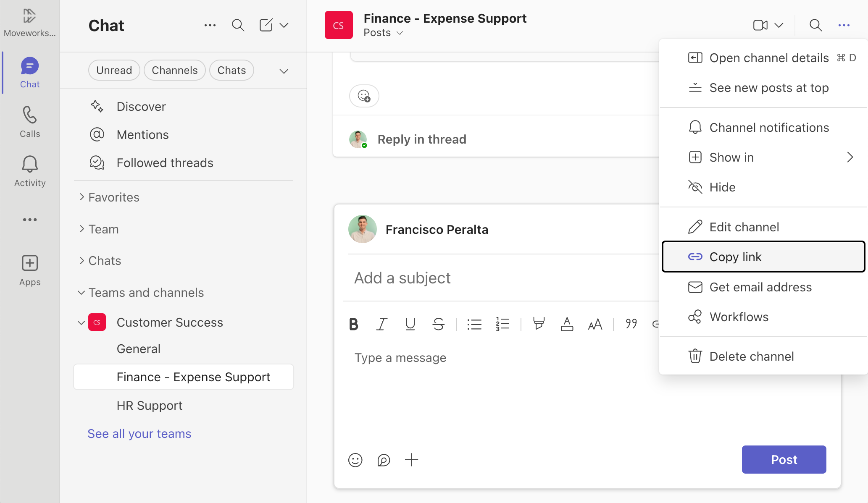The width and height of the screenshot is (868, 503).
Task: Click the Bold formatting icon
Action: tap(353, 324)
